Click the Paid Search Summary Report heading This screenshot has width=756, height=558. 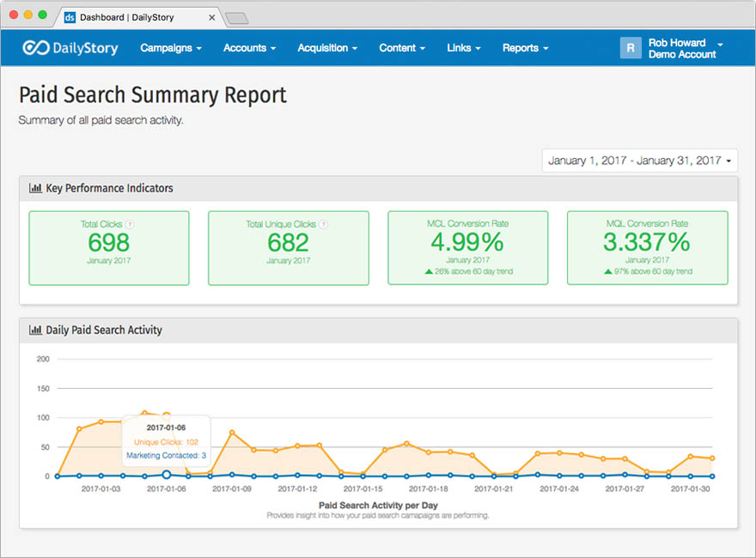click(x=153, y=94)
